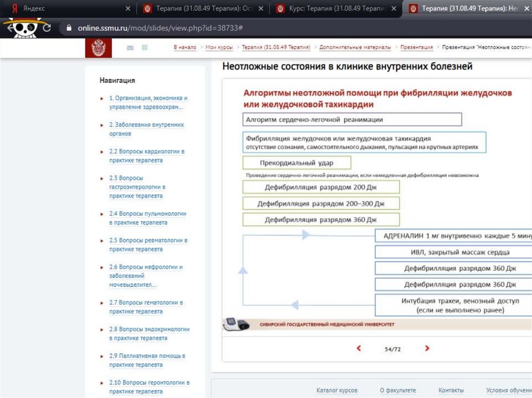532x398 pixels.
Task: Expand arrow beside '2.2 Вопросы кардиологии'
Action: [x=101, y=152]
